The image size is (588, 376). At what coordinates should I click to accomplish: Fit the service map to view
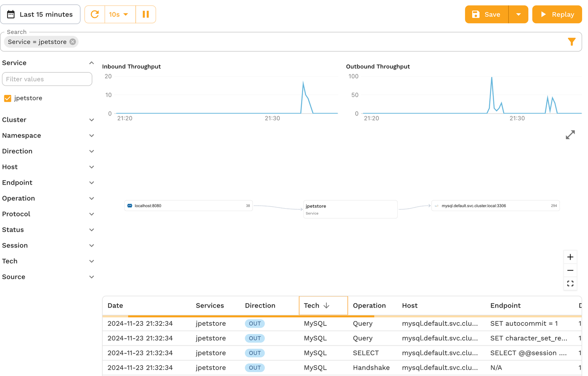tap(570, 283)
